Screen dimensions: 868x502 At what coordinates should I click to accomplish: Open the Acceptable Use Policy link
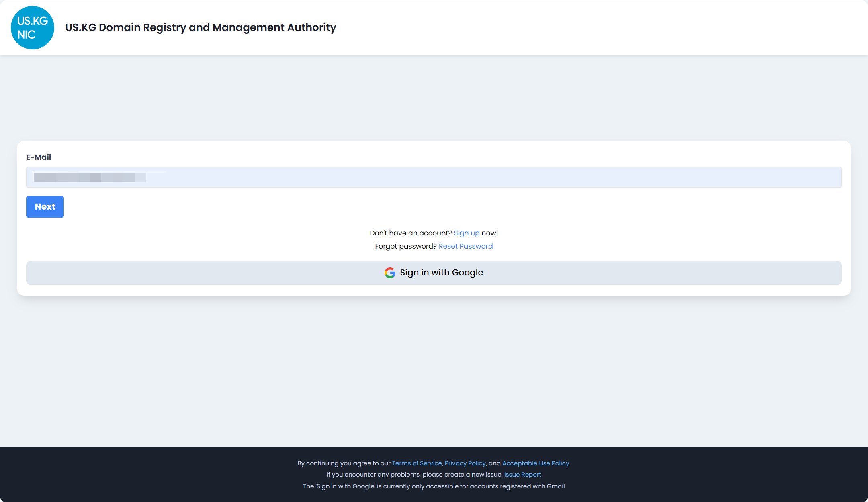[536, 463]
